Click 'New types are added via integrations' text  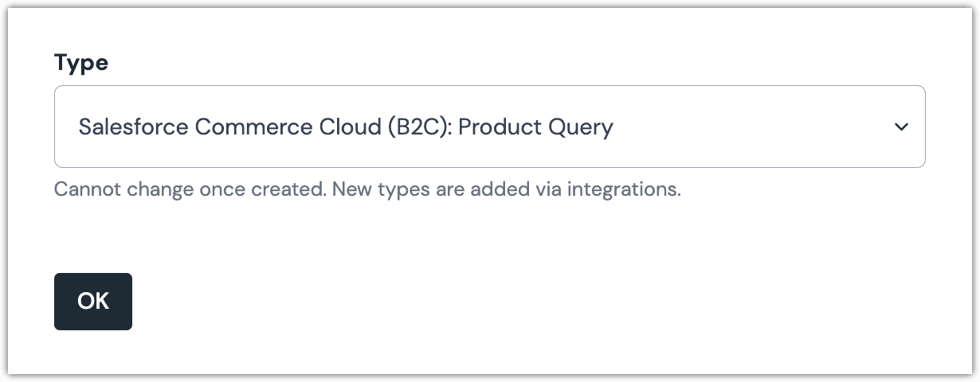tap(506, 190)
